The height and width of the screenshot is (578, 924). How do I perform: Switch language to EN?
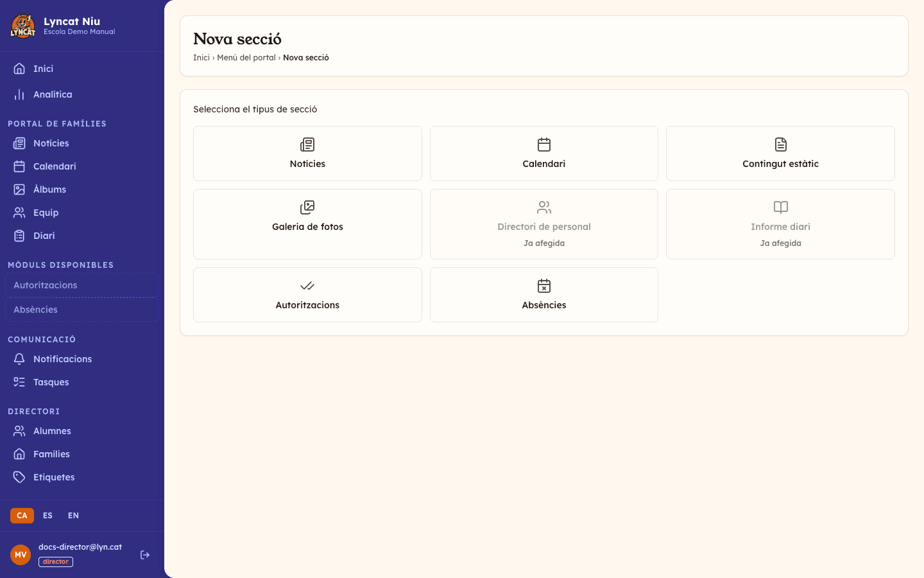pos(73,516)
